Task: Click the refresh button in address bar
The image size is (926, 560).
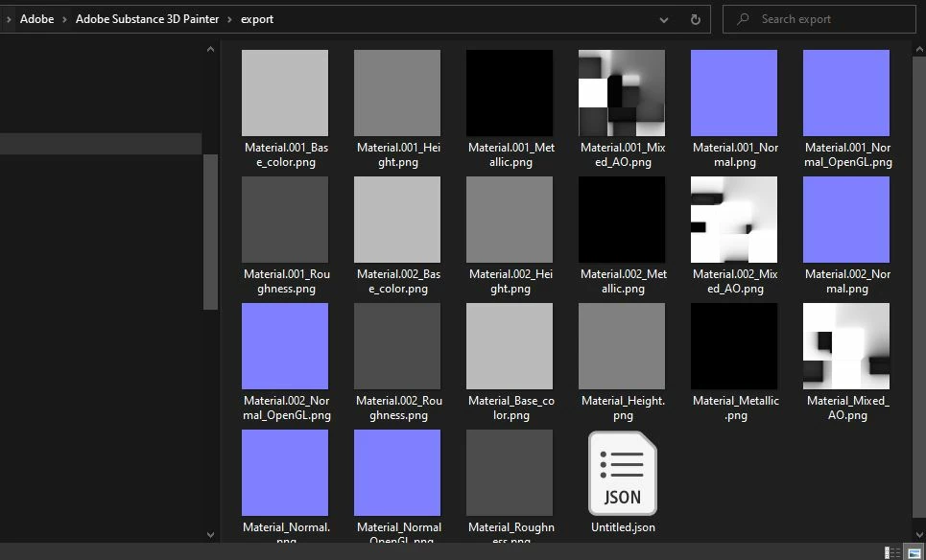Action: 695,19
